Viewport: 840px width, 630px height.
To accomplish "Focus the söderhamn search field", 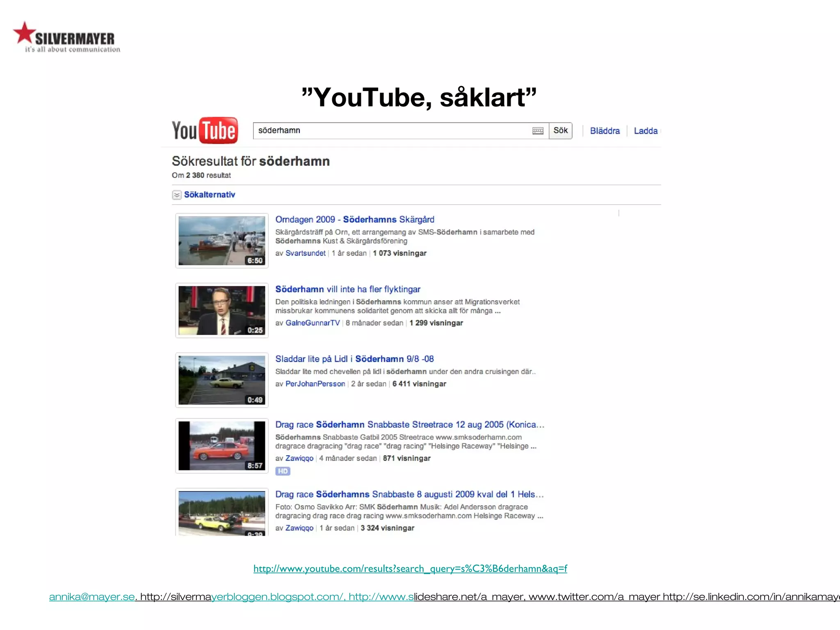I will coord(390,131).
